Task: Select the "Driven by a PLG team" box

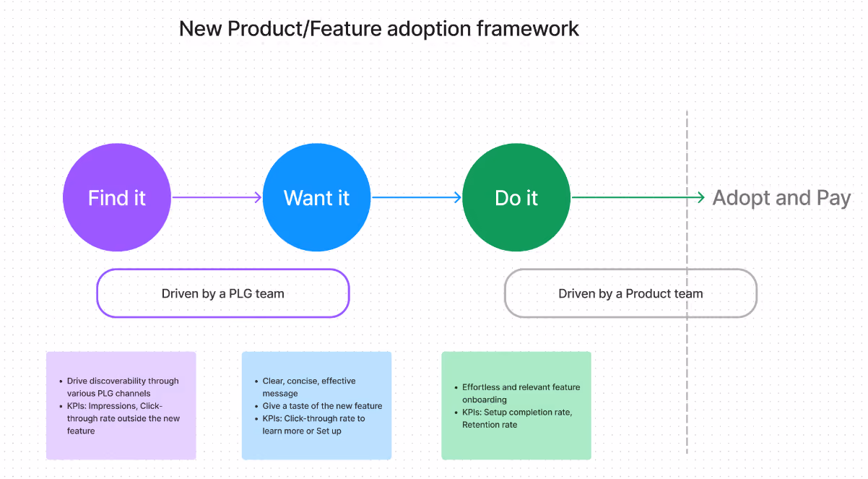Action: tap(223, 293)
